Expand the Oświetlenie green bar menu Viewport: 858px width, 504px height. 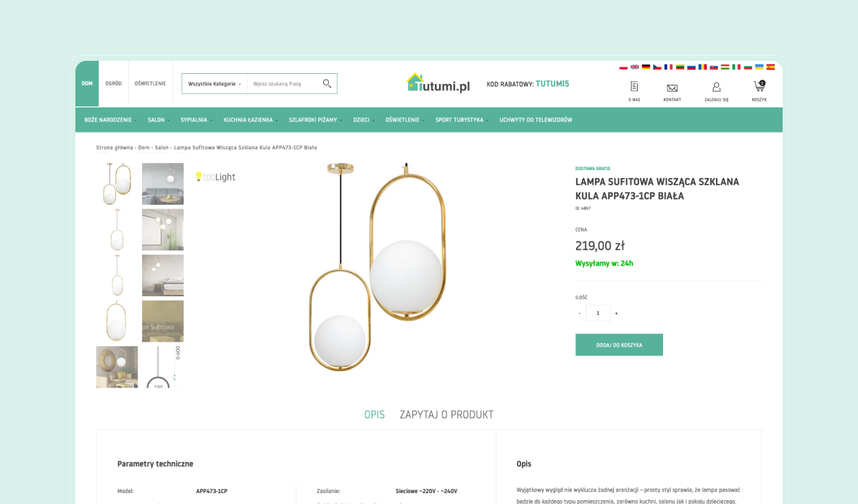tap(404, 119)
